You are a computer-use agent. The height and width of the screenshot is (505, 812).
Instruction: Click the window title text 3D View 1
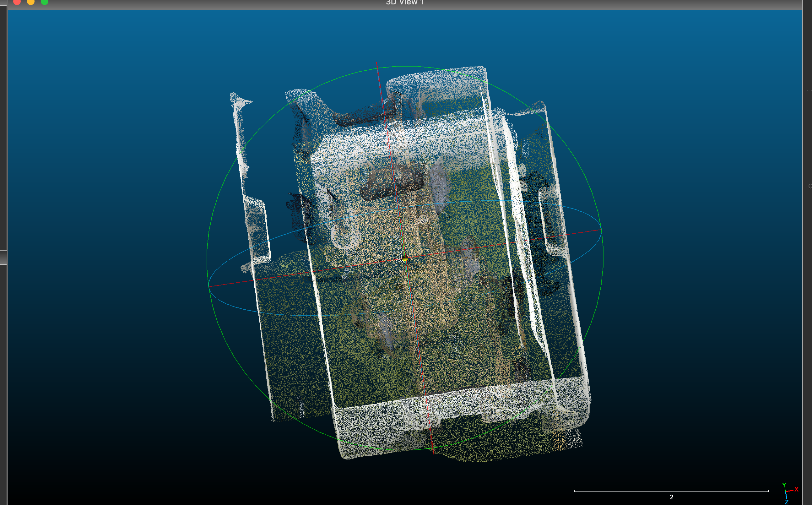coord(405,3)
